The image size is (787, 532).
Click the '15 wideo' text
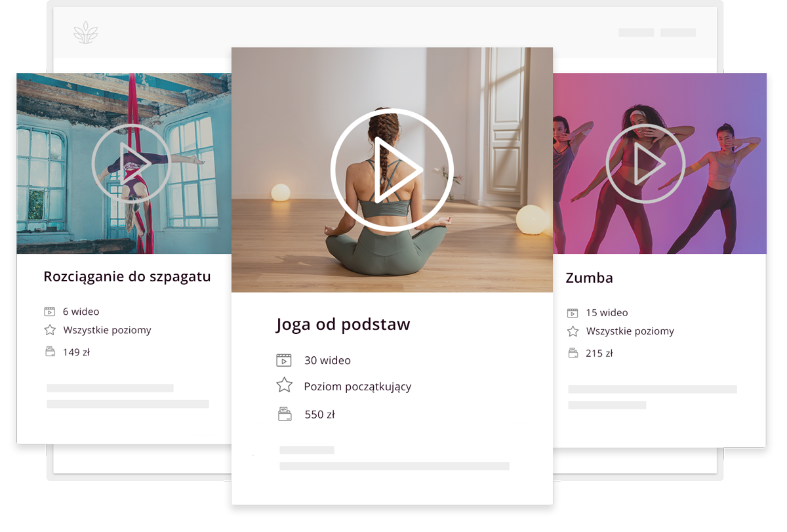pyautogui.click(x=607, y=313)
